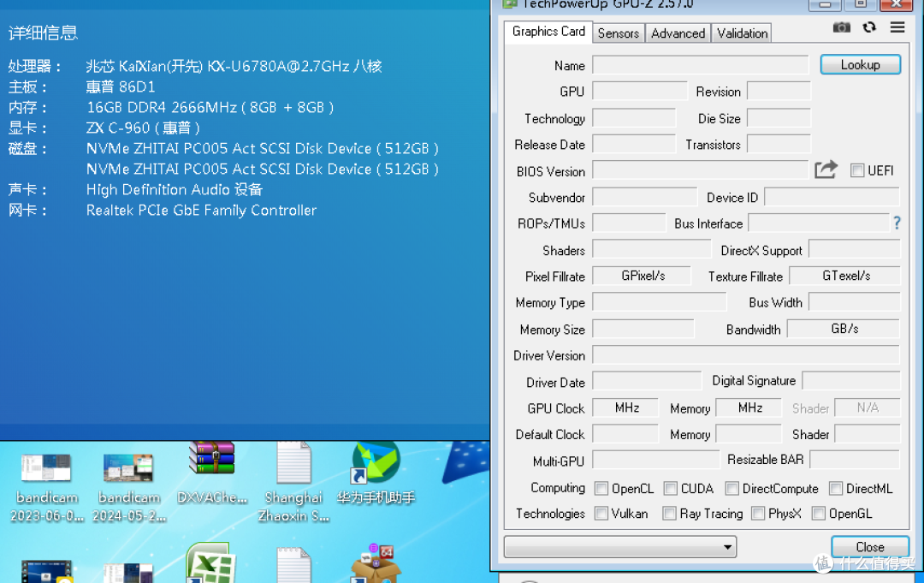Click the processor text KX-U6780A@2.7GHz

click(279, 66)
